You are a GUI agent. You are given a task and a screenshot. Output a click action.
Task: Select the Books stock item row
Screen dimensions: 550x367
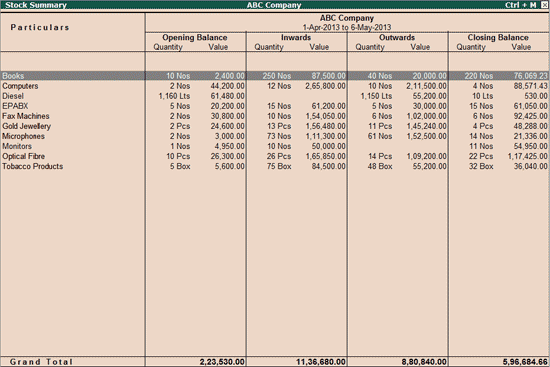click(x=275, y=76)
